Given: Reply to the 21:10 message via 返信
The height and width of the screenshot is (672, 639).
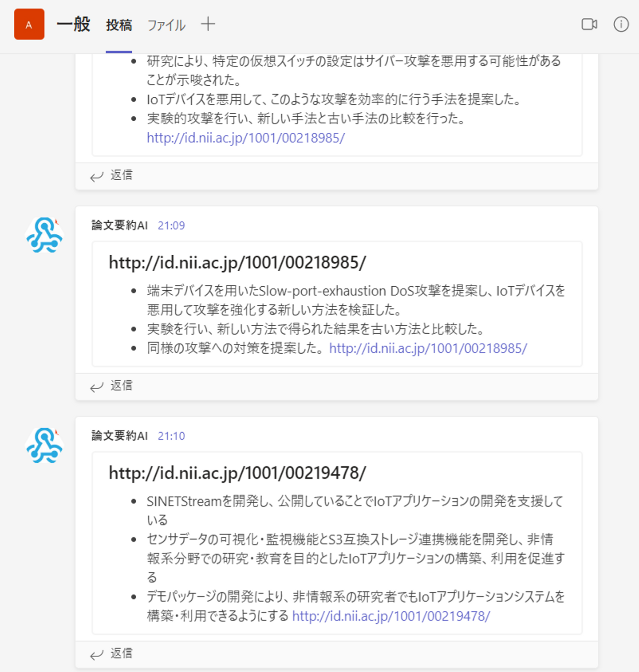Looking at the screenshot, I should 111,654.
